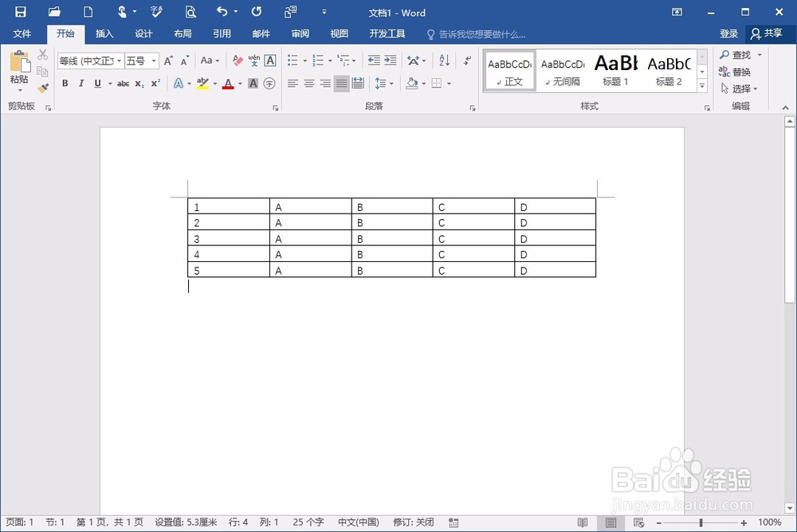Toggle justify alignment button
The width and height of the screenshot is (797, 532).
point(342,84)
